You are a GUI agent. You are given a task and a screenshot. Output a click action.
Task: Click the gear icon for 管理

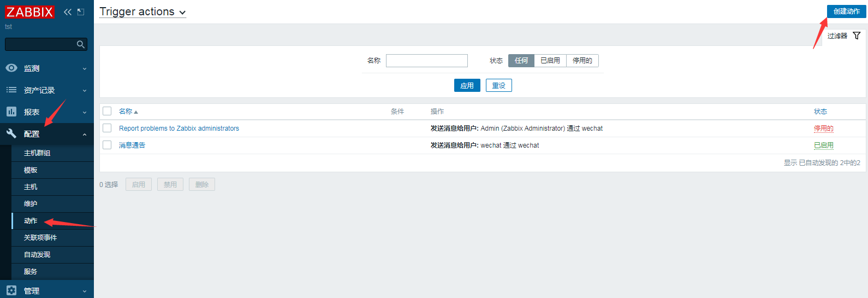coord(11,290)
